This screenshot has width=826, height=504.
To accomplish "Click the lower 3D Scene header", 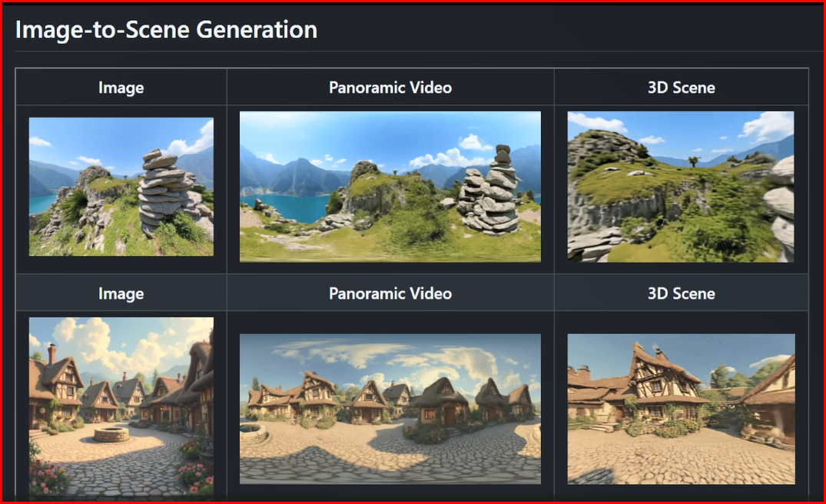I will coord(681,293).
